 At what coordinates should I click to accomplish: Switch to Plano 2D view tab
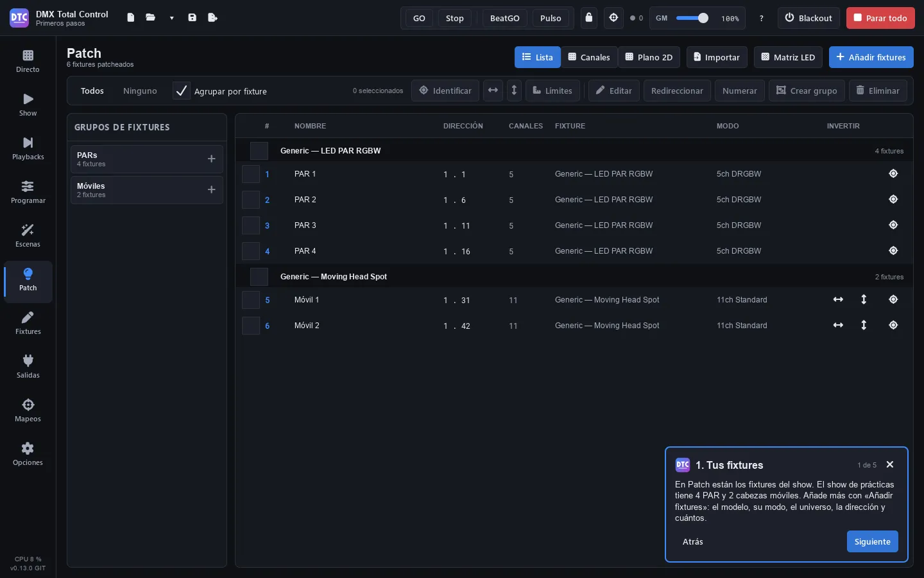pos(649,57)
